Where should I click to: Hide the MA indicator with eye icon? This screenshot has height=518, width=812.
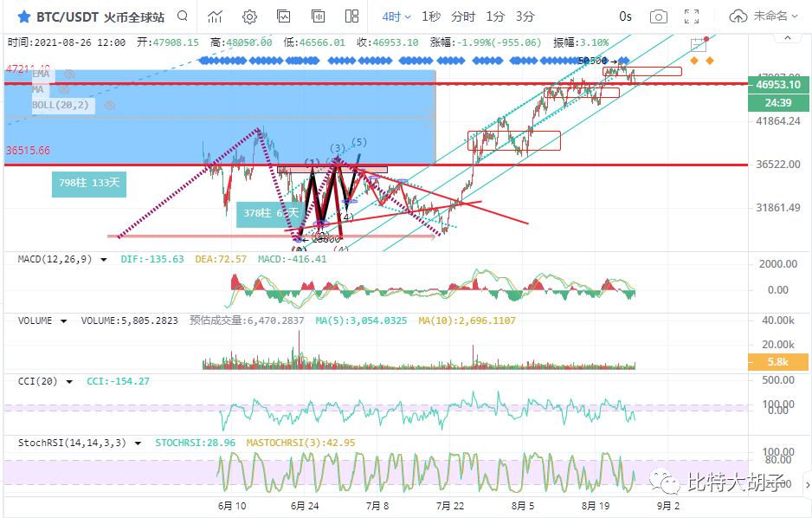tap(62, 90)
